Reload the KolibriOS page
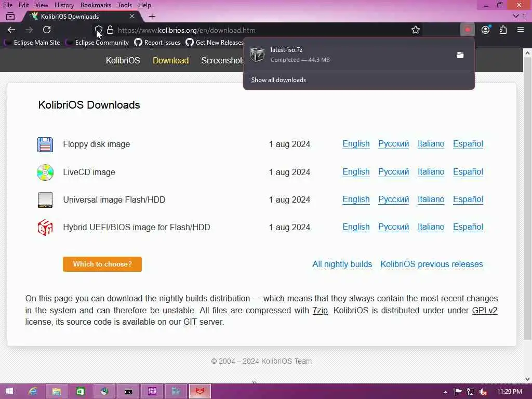532x399 pixels. (x=47, y=30)
